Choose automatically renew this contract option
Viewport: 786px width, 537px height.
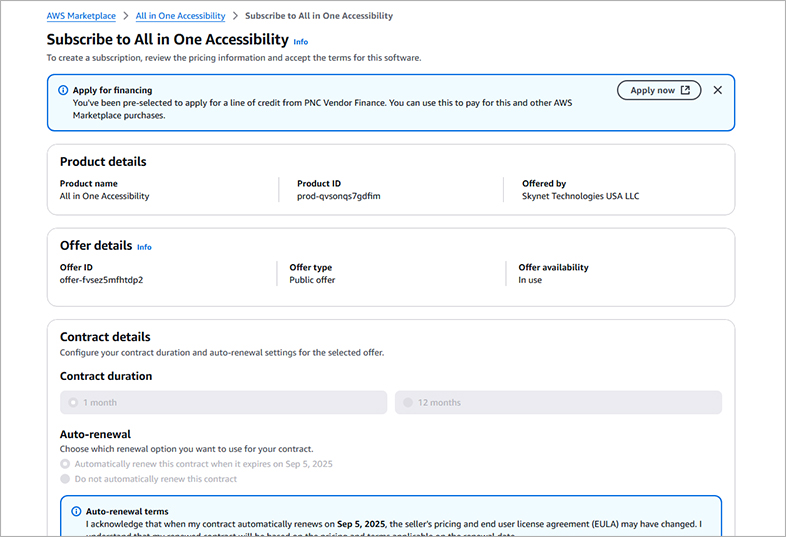65,464
